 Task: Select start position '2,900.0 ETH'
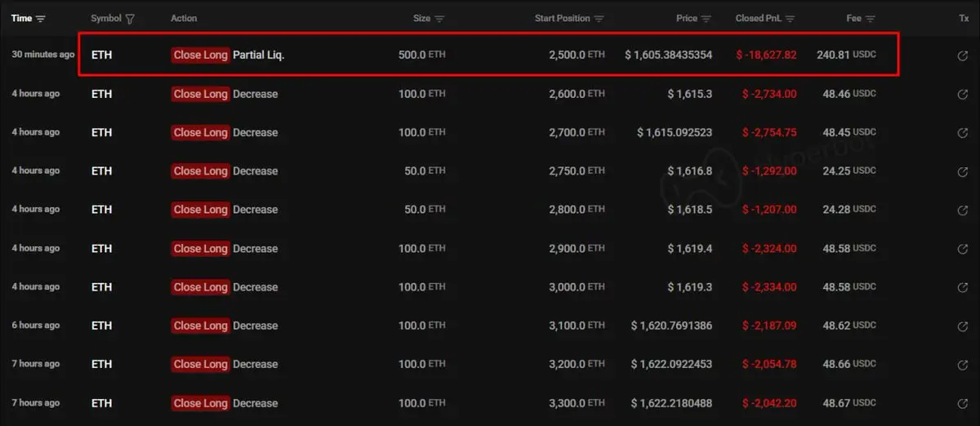577,248
